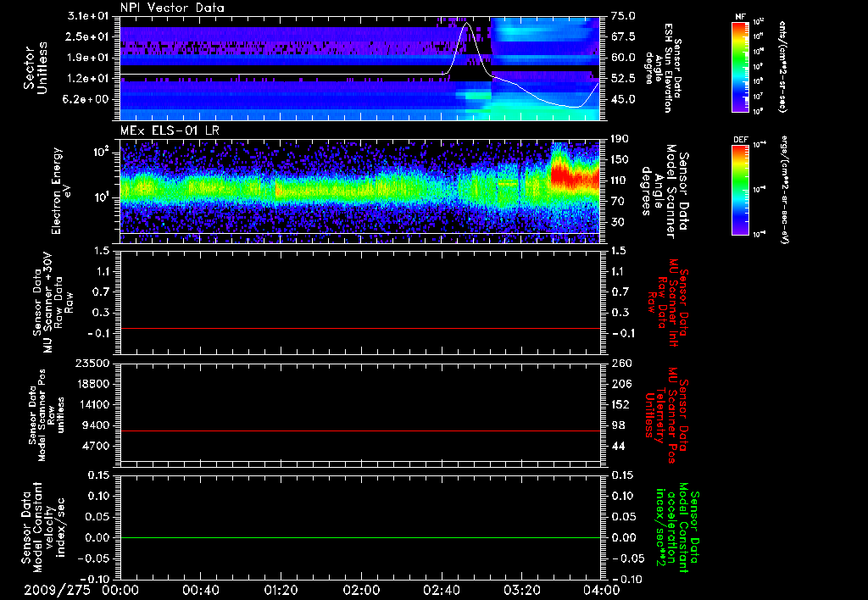Click the "110" scanner angle tick value
This screenshot has width=868, height=600.
tap(620, 181)
